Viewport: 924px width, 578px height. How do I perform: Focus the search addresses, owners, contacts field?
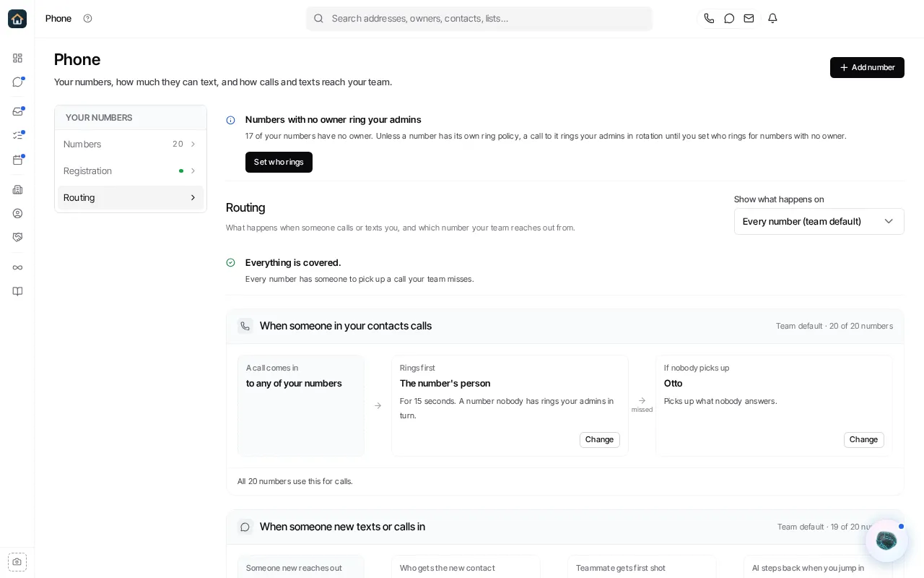(x=479, y=19)
